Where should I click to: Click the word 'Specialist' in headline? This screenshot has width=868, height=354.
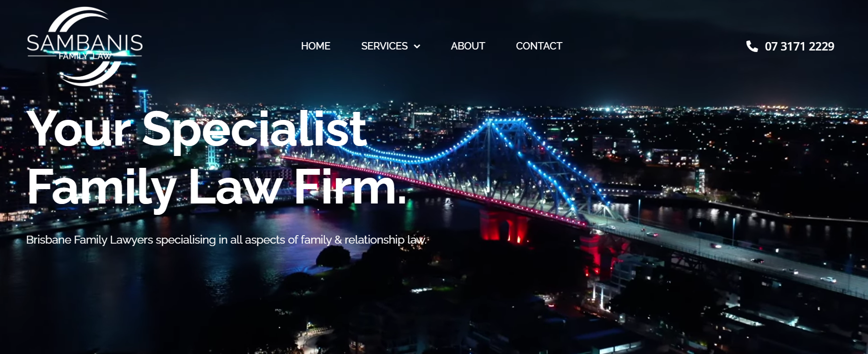coord(255,130)
